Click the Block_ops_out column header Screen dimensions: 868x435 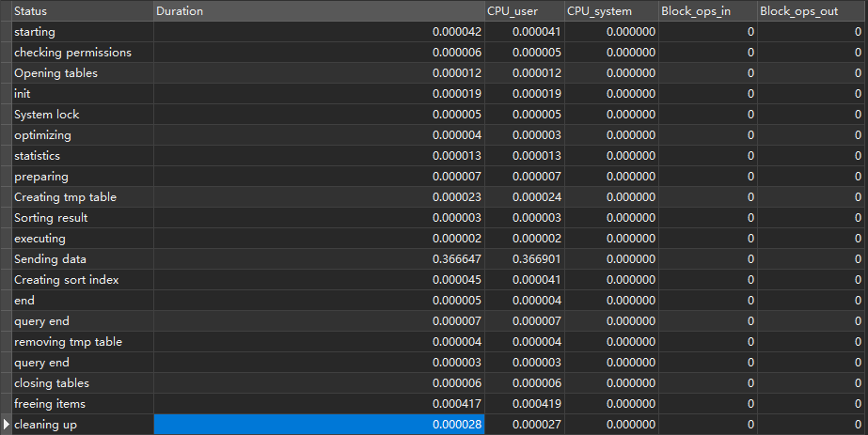point(811,11)
